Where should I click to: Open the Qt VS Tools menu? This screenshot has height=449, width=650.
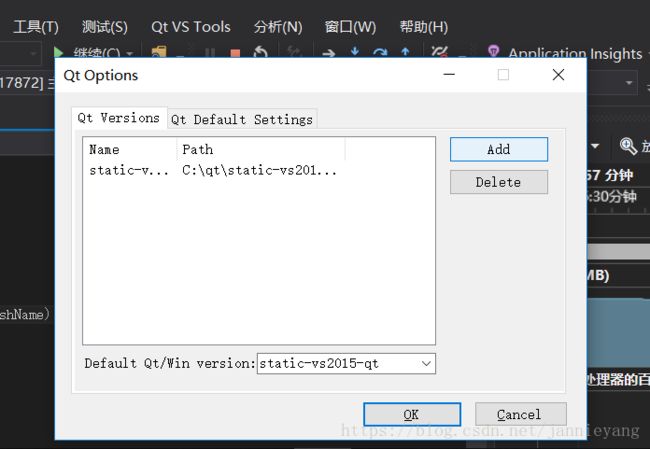coord(191,27)
